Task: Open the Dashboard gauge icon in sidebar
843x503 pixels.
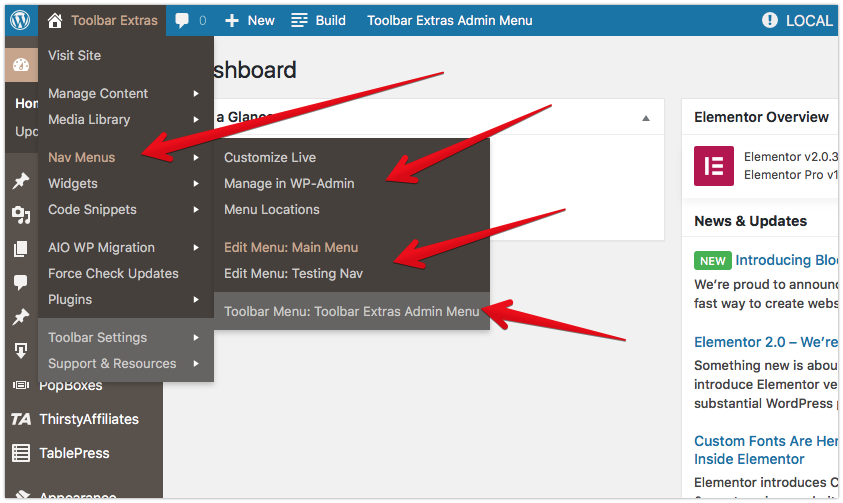Action: click(21, 65)
